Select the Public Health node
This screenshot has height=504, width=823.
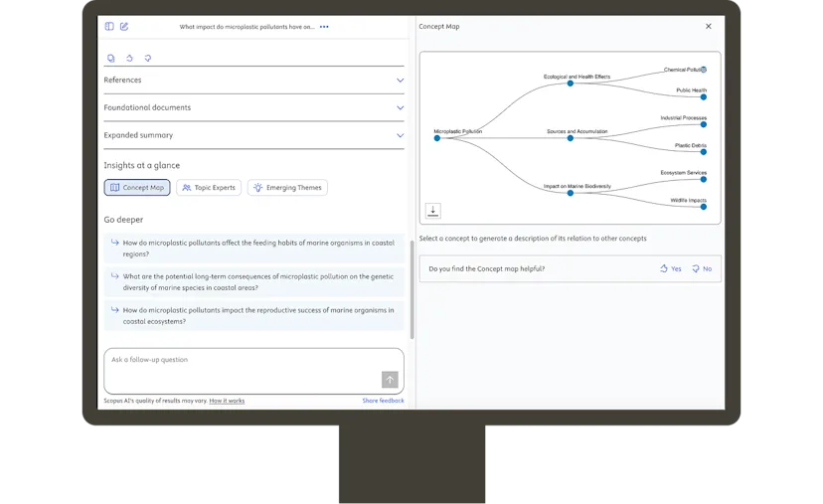point(704,97)
